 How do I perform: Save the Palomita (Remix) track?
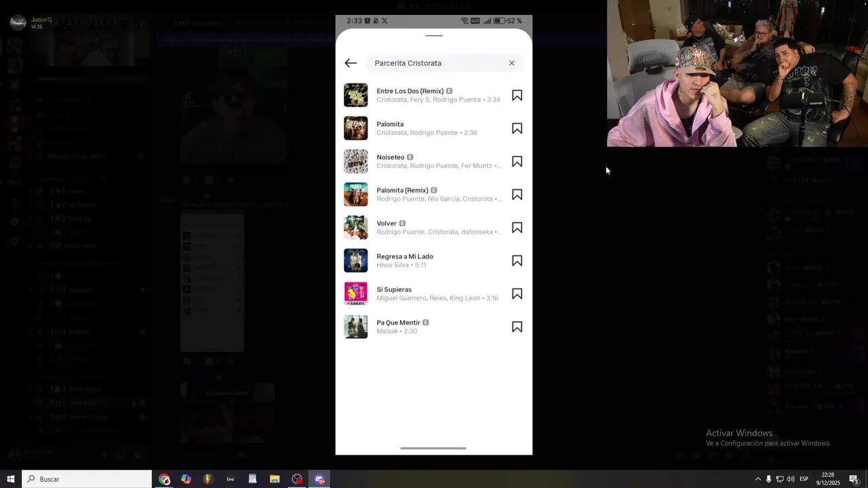coord(517,195)
